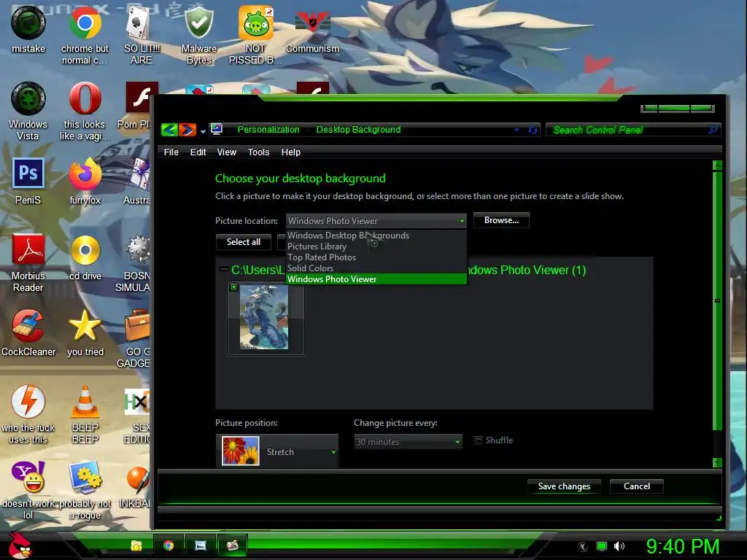Open the recent pages dropdown beside navigation arrows
Viewport: 747px width, 560px height.
pos(203,131)
